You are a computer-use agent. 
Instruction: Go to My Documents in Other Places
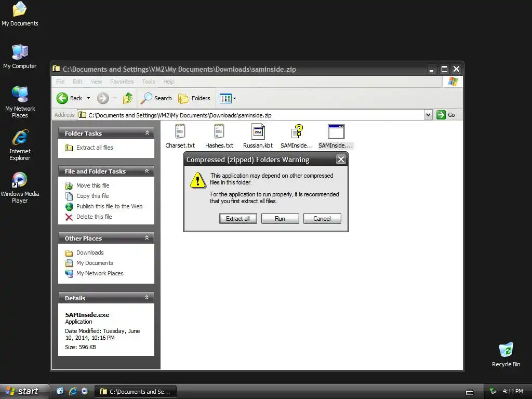click(95, 263)
